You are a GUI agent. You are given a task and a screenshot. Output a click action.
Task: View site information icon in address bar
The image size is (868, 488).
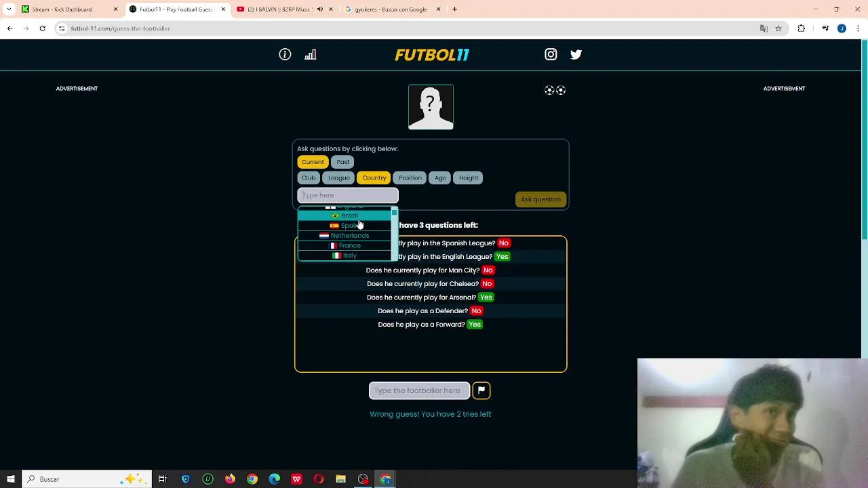tap(62, 28)
